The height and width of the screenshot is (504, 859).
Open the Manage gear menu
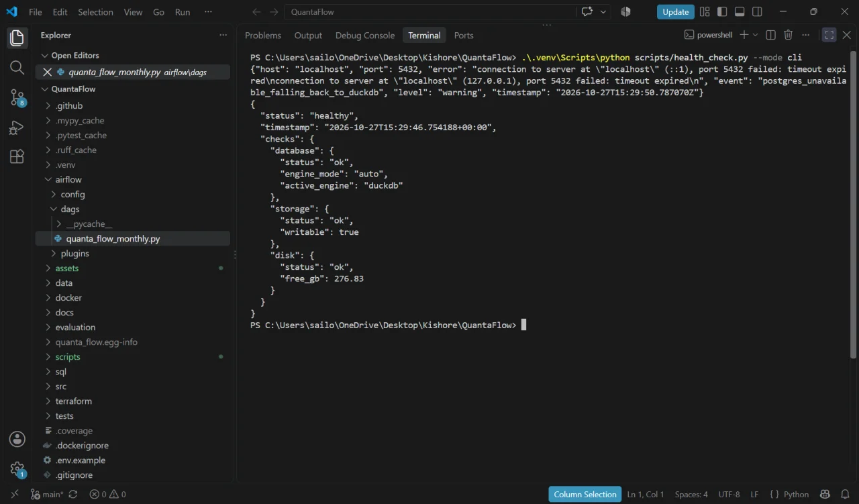click(x=17, y=469)
